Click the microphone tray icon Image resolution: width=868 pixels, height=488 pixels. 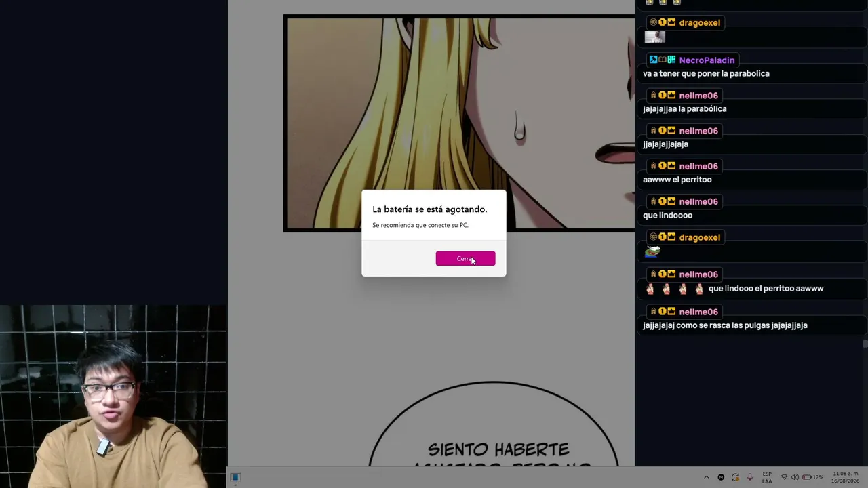click(749, 477)
